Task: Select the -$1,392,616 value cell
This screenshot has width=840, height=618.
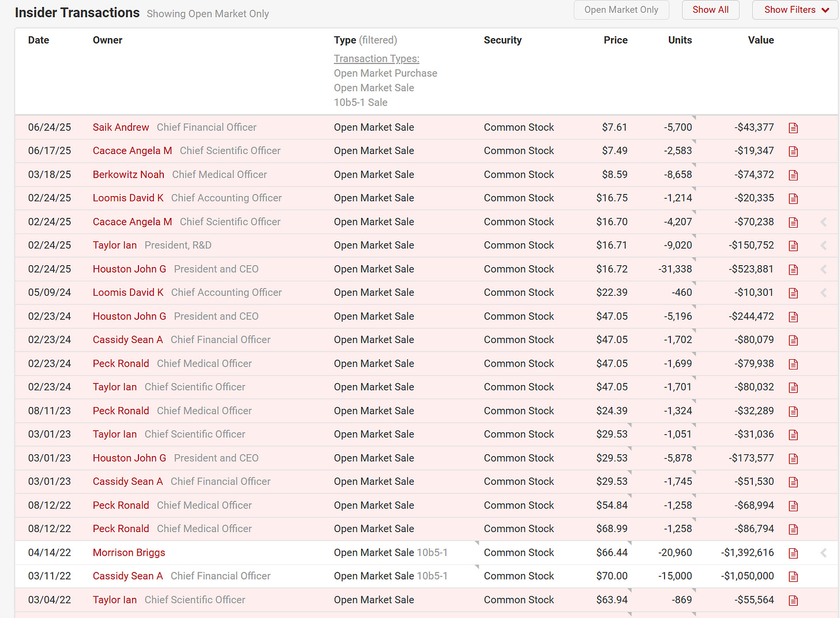Action: 748,553
